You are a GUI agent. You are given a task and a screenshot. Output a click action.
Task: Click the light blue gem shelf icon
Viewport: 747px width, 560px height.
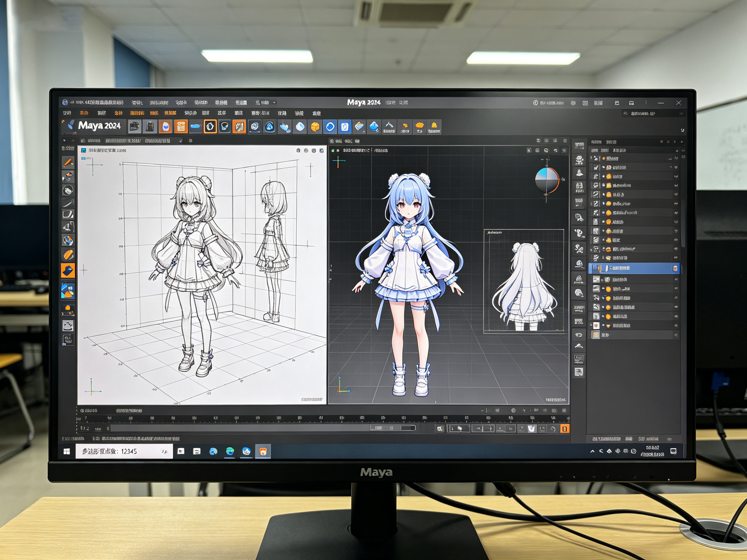300,127
